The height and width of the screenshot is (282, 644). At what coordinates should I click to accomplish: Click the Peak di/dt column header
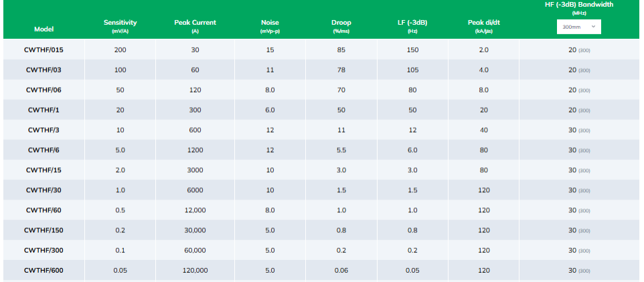tap(484, 23)
